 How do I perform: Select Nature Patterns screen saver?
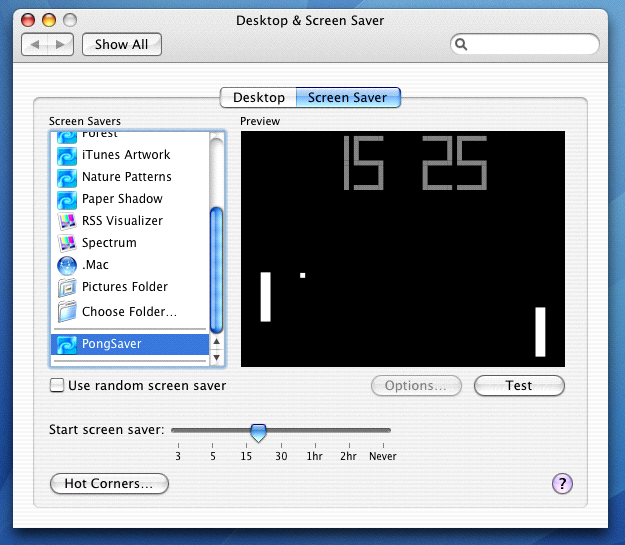click(x=130, y=177)
